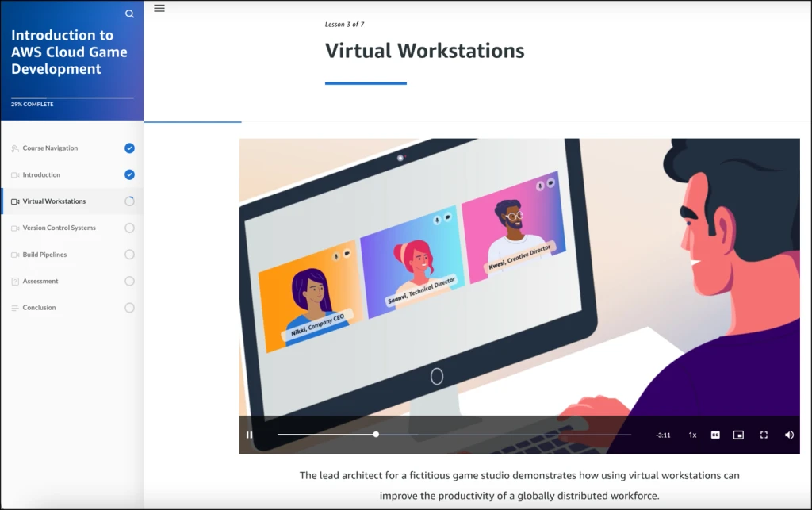Viewport: 812px width, 510px height.
Task: Click Course Navigation completed checkmark
Action: tap(129, 148)
